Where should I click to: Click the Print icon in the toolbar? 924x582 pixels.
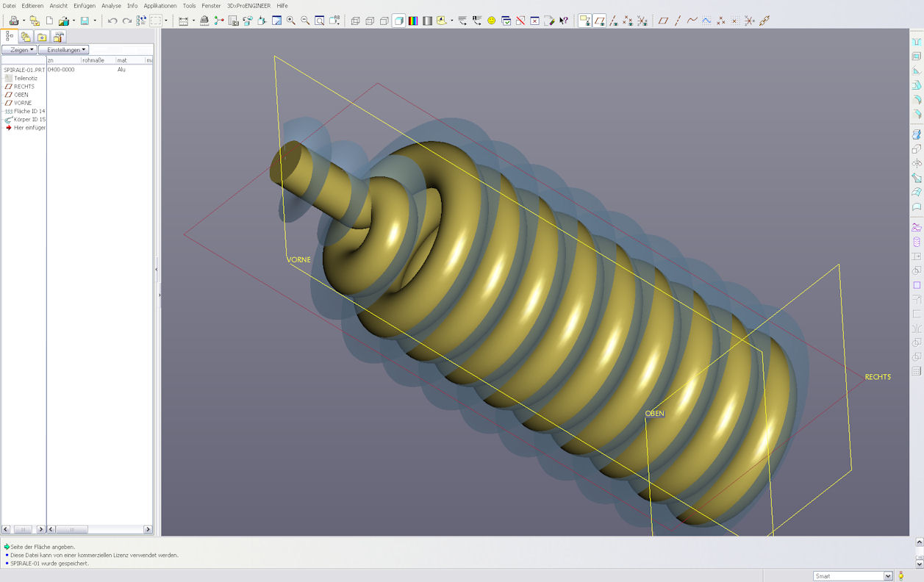click(14, 21)
